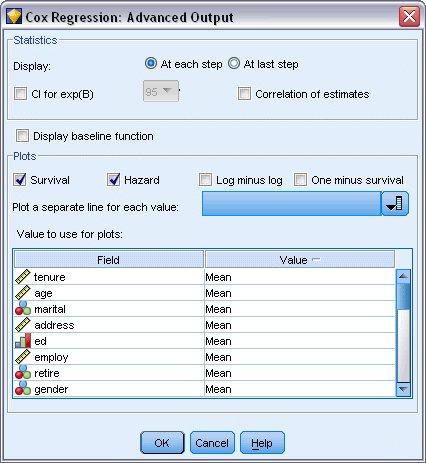Open the 95 confidence level dropdown

pyautogui.click(x=161, y=91)
